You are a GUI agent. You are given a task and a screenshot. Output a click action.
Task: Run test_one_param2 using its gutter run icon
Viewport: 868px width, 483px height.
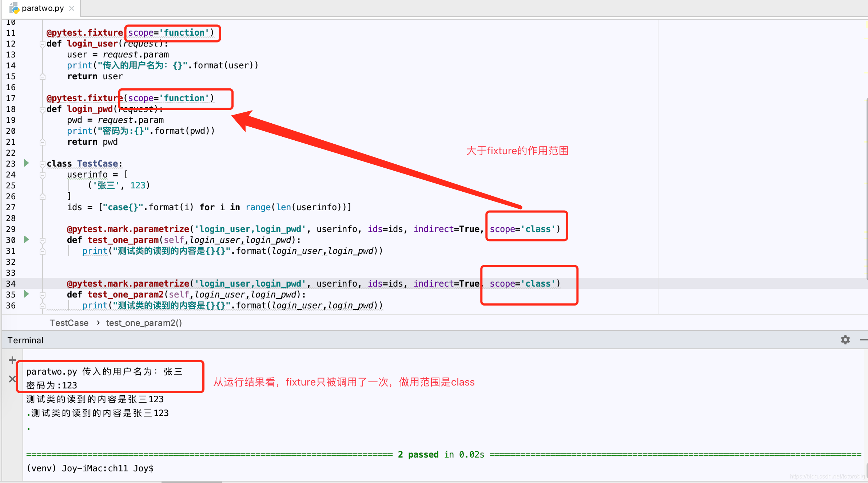[26, 294]
